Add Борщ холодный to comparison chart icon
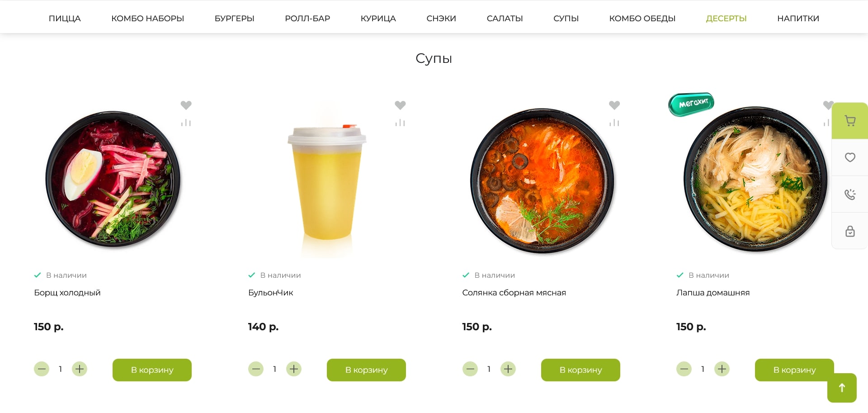This screenshot has width=868, height=413. [x=186, y=123]
